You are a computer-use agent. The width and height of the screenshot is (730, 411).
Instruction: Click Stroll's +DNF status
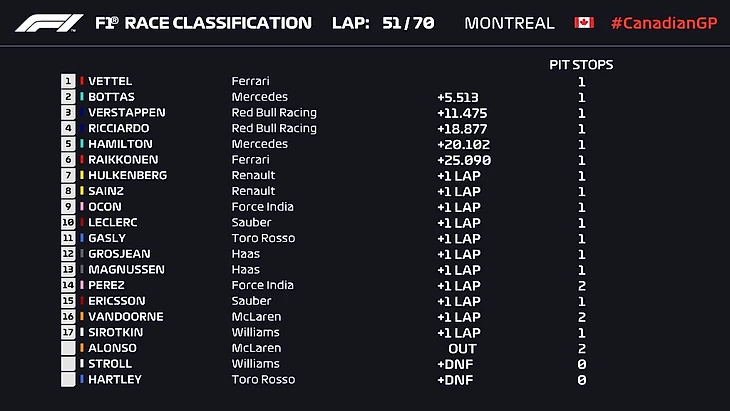coord(455,364)
